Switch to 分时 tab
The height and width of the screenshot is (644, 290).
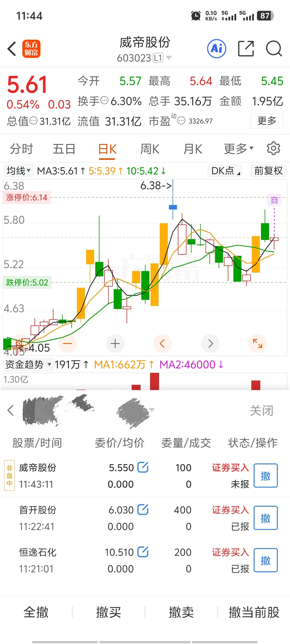click(x=21, y=149)
